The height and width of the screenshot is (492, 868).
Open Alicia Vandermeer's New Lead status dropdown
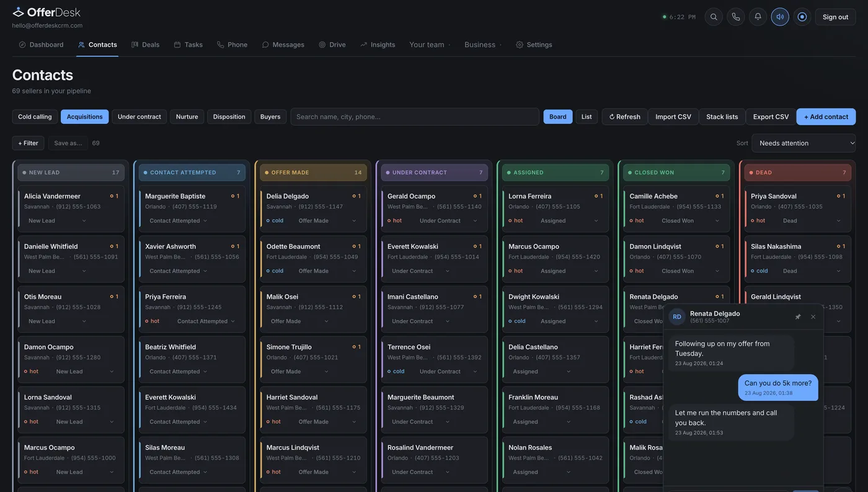(57, 221)
